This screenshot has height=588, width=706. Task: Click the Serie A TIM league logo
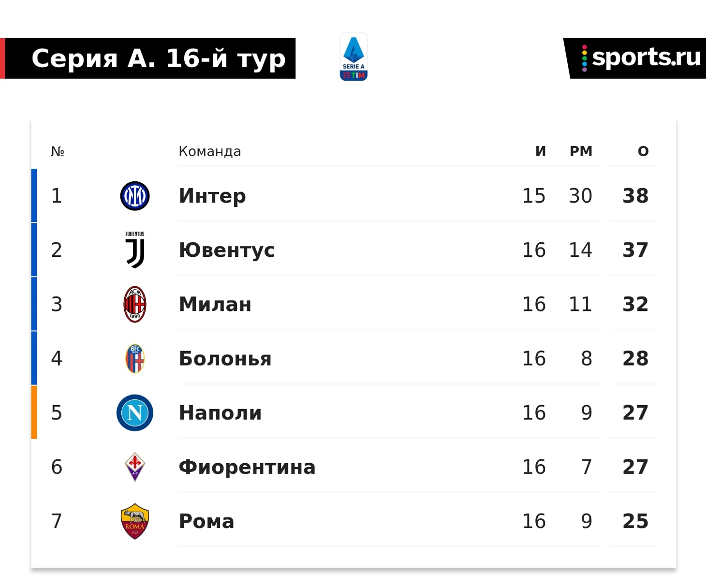(353, 57)
